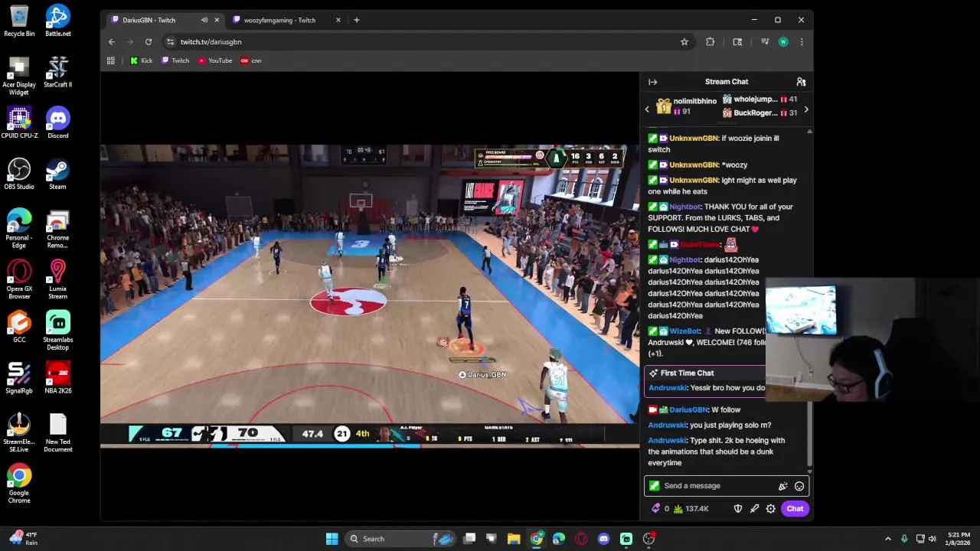980x551 pixels.
Task: Open the Kick bookmark
Action: pos(141,60)
